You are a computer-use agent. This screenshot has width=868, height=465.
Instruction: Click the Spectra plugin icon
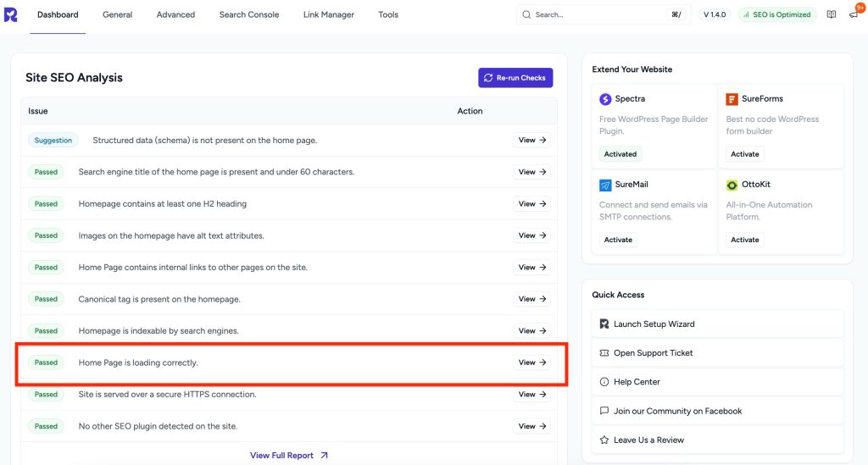605,99
